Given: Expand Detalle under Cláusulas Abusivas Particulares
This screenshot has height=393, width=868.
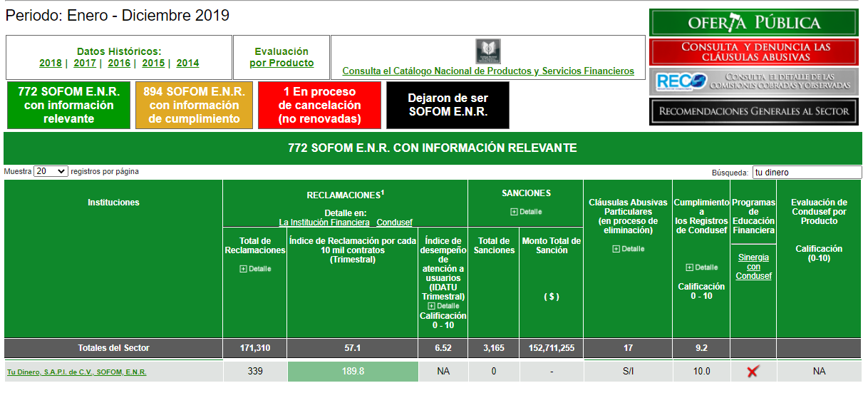Looking at the screenshot, I should tap(628, 248).
